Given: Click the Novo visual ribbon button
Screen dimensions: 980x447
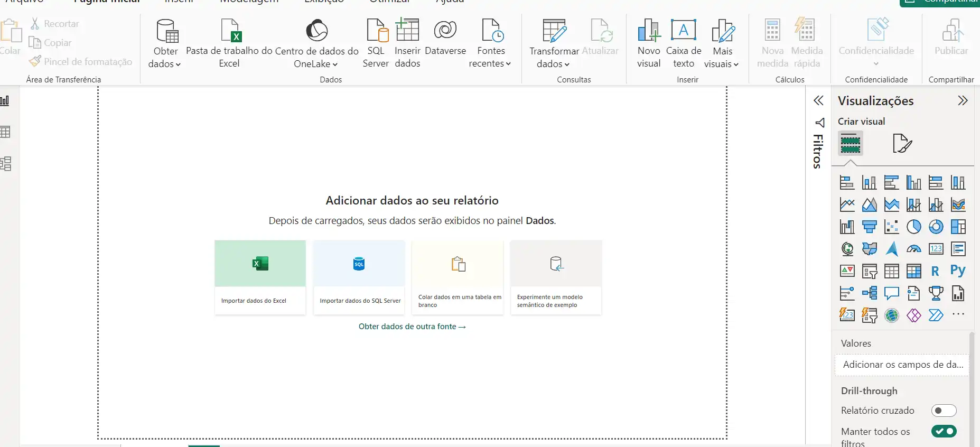Looking at the screenshot, I should [x=649, y=44].
